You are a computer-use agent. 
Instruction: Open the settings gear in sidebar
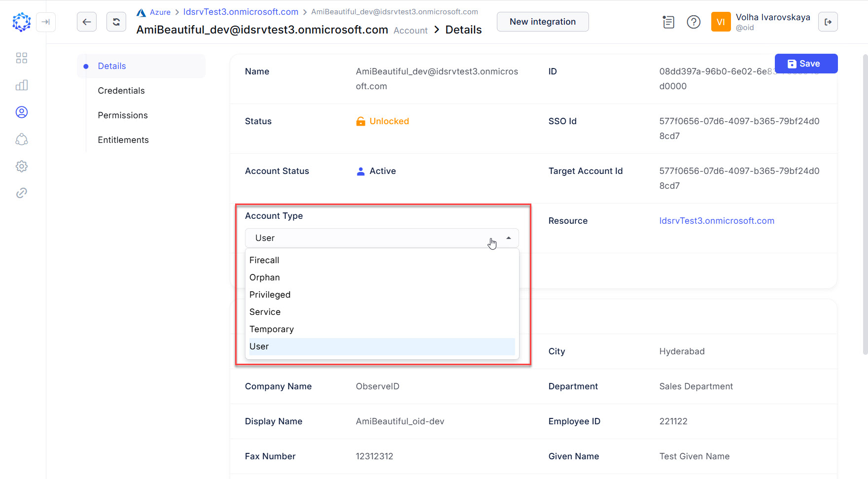pyautogui.click(x=21, y=166)
